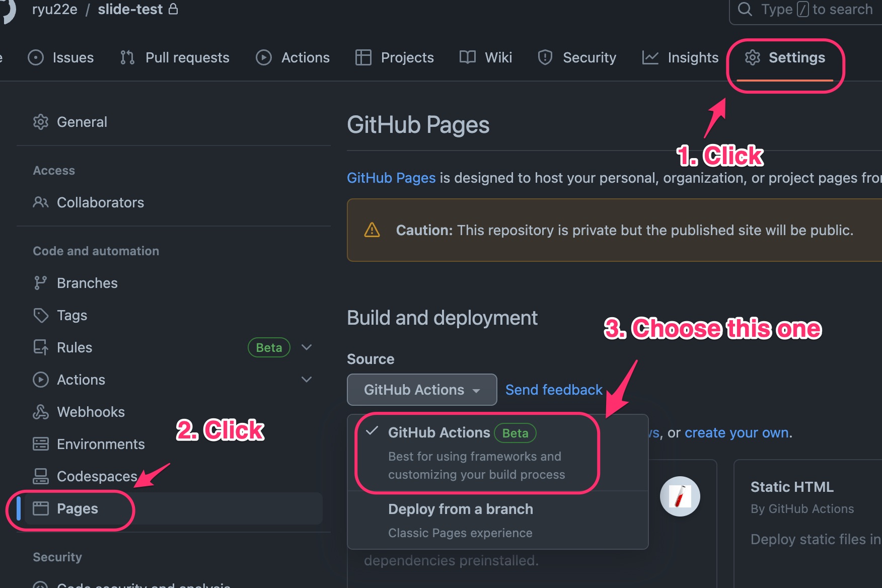882x588 pixels.
Task: Click the red workflow logo thumbnail
Action: tap(680, 496)
